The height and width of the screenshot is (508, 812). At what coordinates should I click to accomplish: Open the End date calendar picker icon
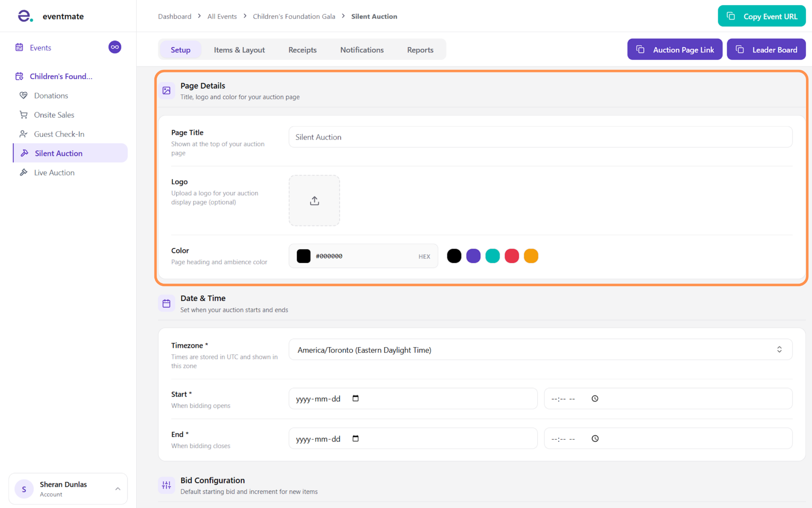click(x=356, y=439)
